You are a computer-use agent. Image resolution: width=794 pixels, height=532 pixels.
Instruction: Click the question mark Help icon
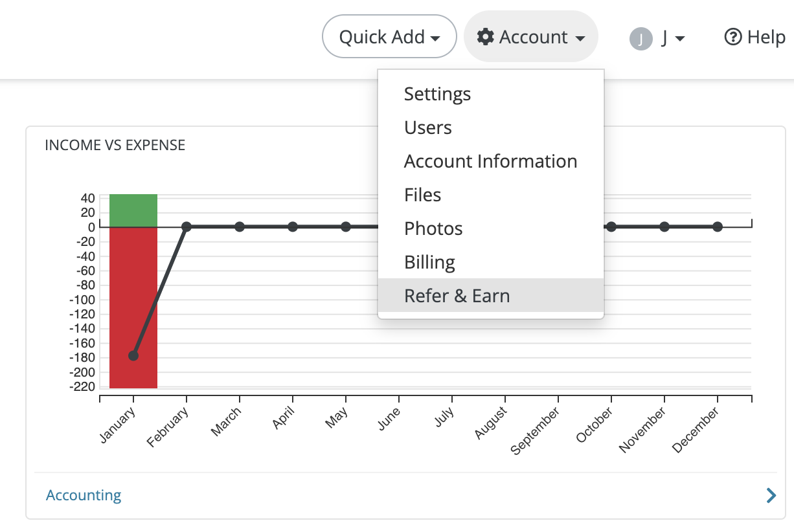click(732, 37)
